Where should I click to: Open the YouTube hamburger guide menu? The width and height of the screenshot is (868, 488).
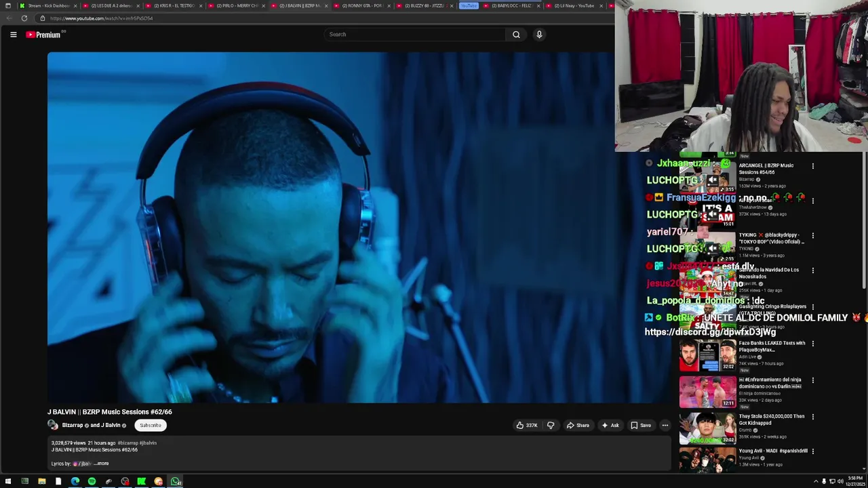[x=13, y=35]
